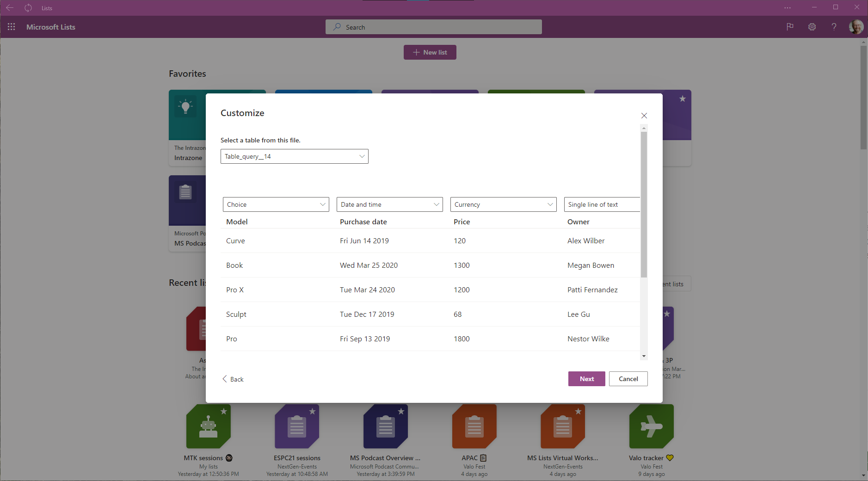Click the refresh icon in the title bar
This screenshot has height=481, width=868.
pyautogui.click(x=28, y=7)
